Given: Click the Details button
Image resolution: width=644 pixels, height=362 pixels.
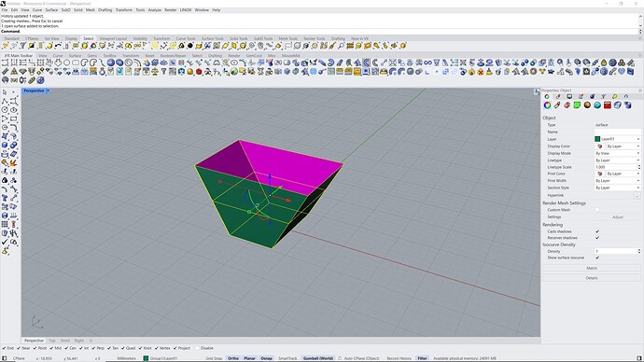Looking at the screenshot, I should coord(592,278).
